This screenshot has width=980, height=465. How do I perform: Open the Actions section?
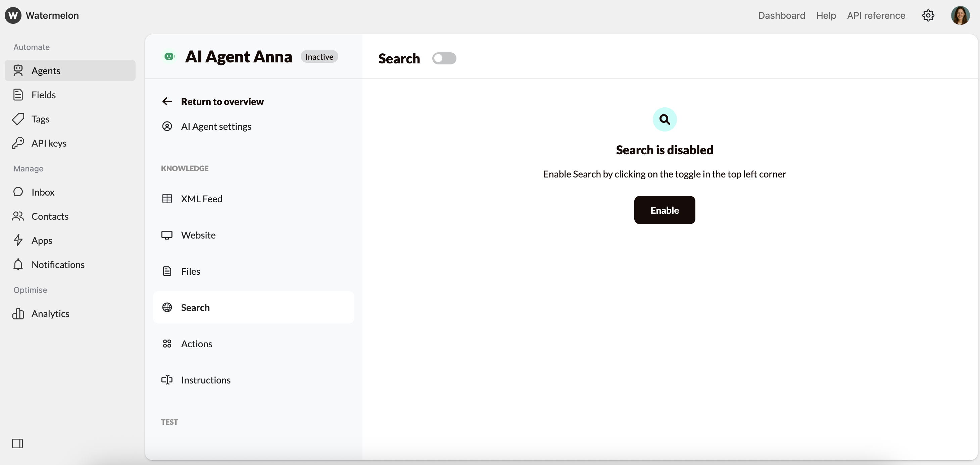tap(197, 344)
